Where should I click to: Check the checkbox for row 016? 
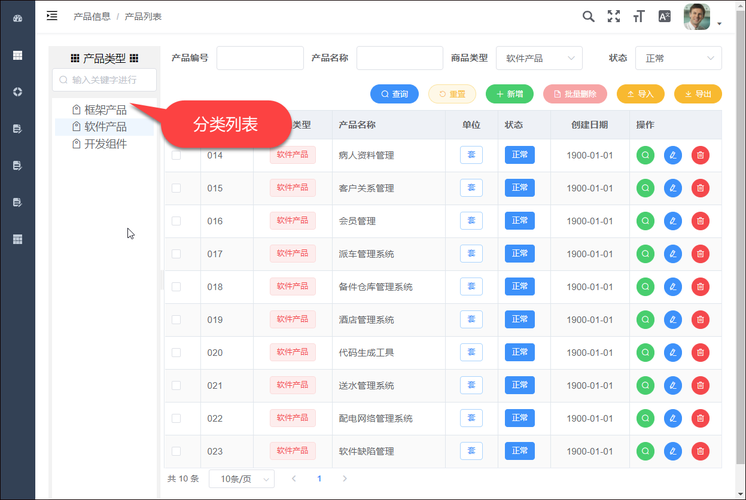pos(176,221)
